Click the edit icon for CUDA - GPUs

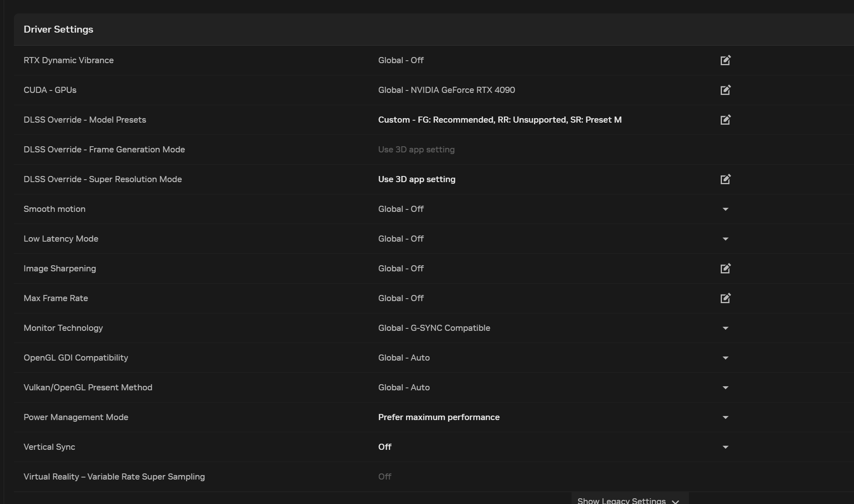[725, 90]
